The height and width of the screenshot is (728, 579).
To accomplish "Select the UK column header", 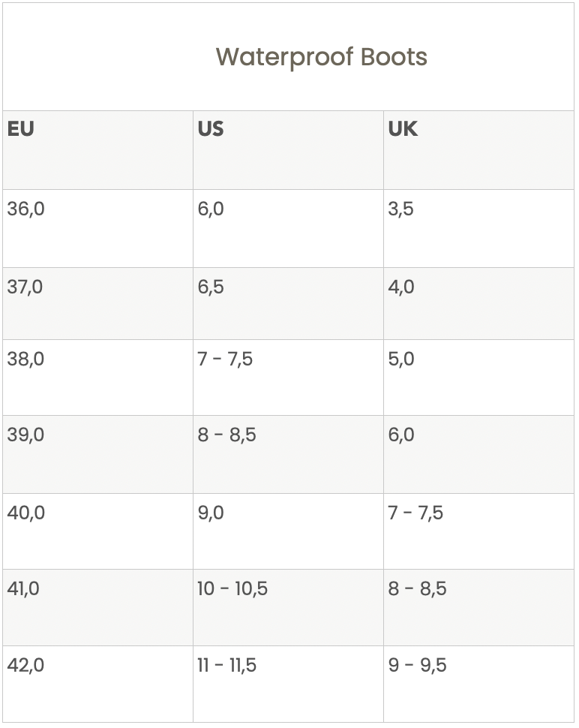I will tap(403, 129).
